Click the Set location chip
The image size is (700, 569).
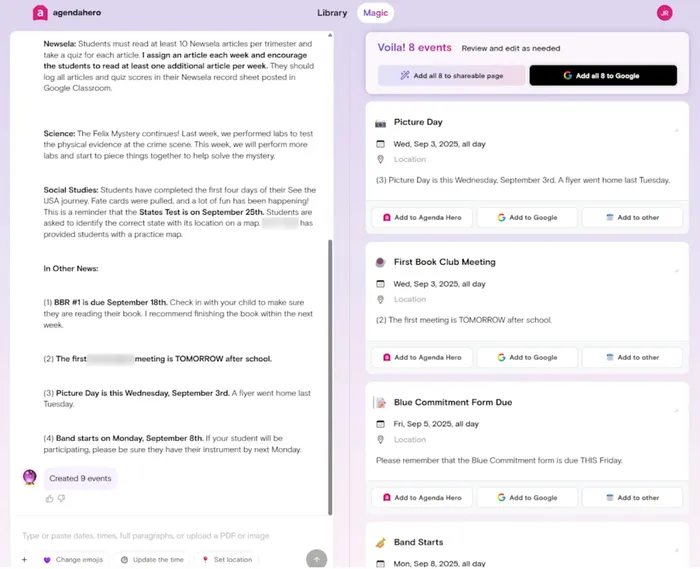tap(227, 560)
